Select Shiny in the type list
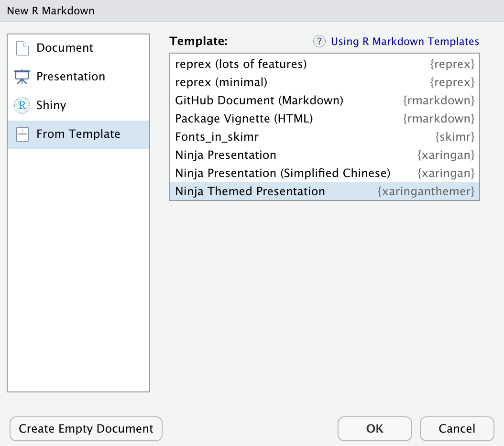Viewport: 504px width, 446px height. click(x=78, y=105)
